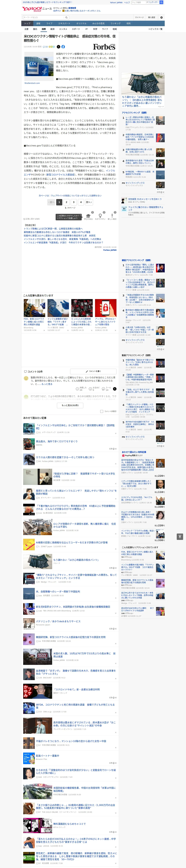Viewport: 186px width, 868px height.
Task: Go to article page 3
Action: [74, 202]
